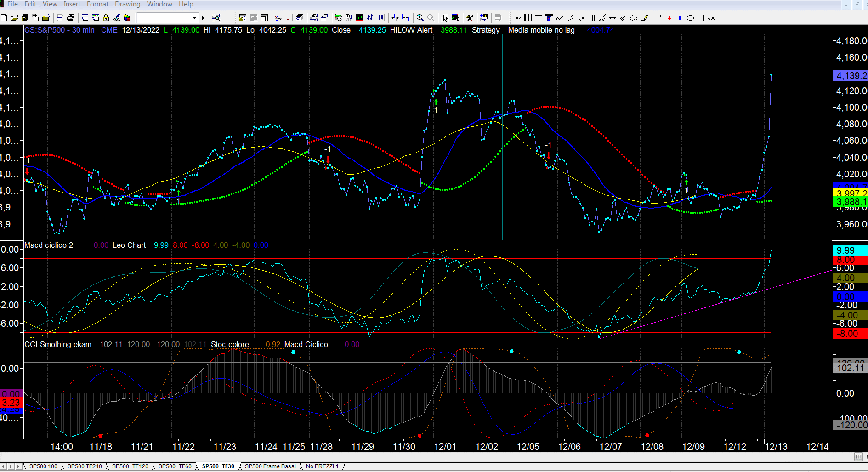Viewport: 868px width, 472px height.
Task: Click the 102.11 value tag on CCI scale
Action: point(851,368)
